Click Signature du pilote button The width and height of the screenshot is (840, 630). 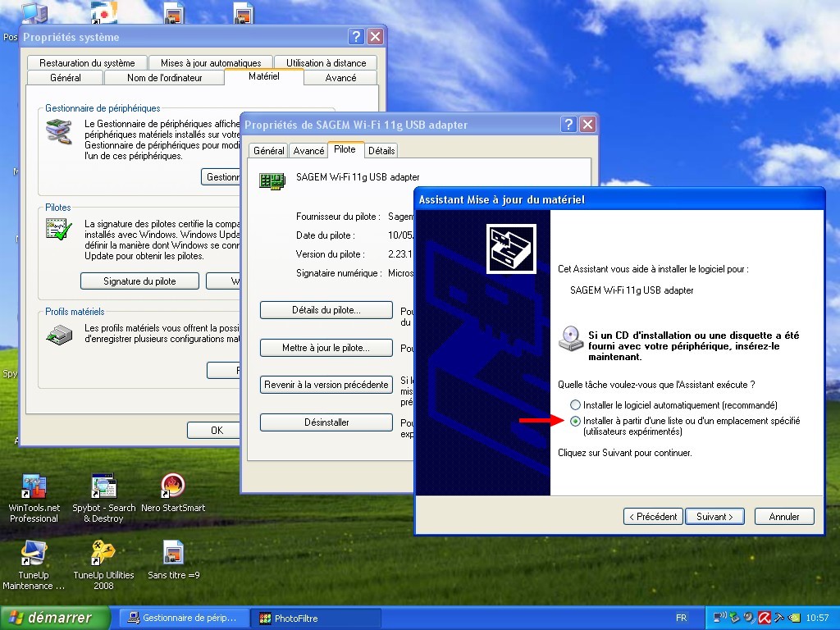(139, 281)
